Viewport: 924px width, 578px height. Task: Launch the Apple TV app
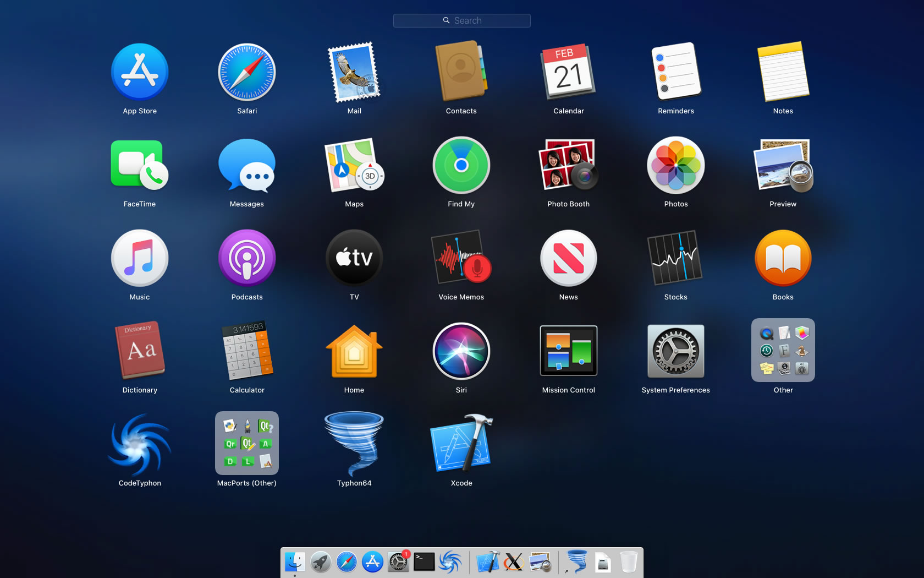tap(354, 258)
